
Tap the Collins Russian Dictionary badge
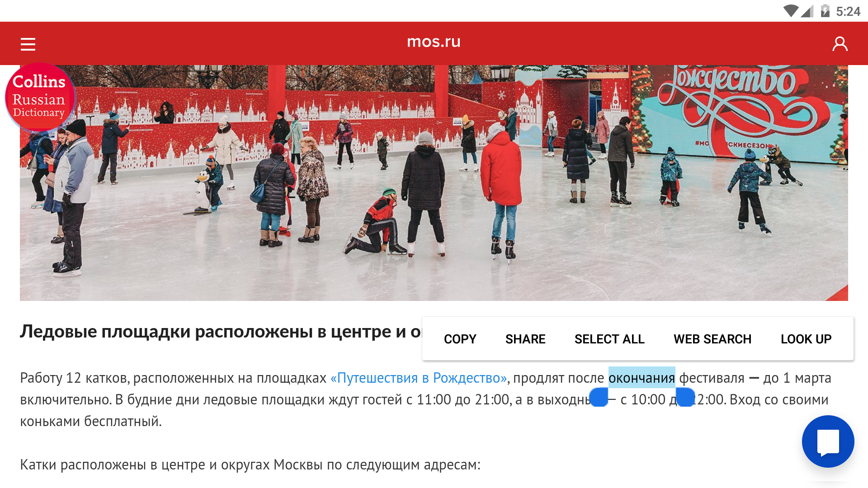pos(40,97)
